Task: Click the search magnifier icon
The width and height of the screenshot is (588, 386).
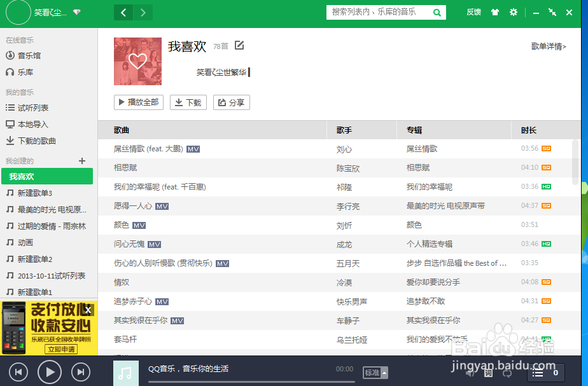Action: pyautogui.click(x=437, y=11)
